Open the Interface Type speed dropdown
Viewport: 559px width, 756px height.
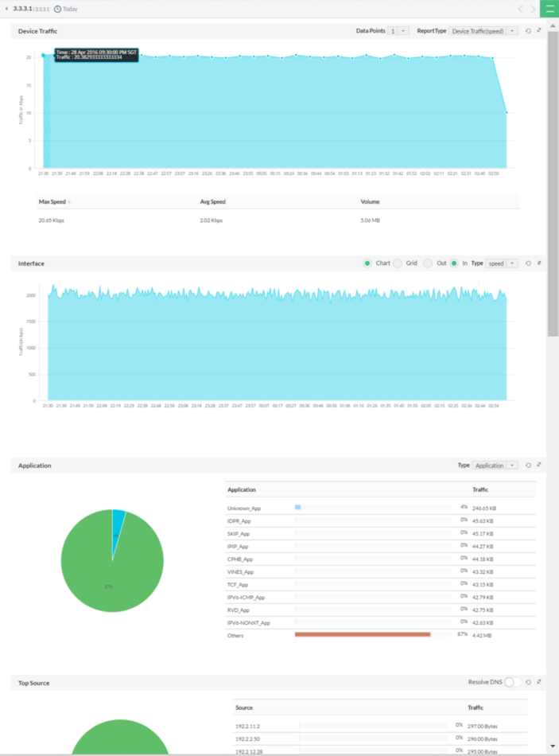(x=502, y=263)
